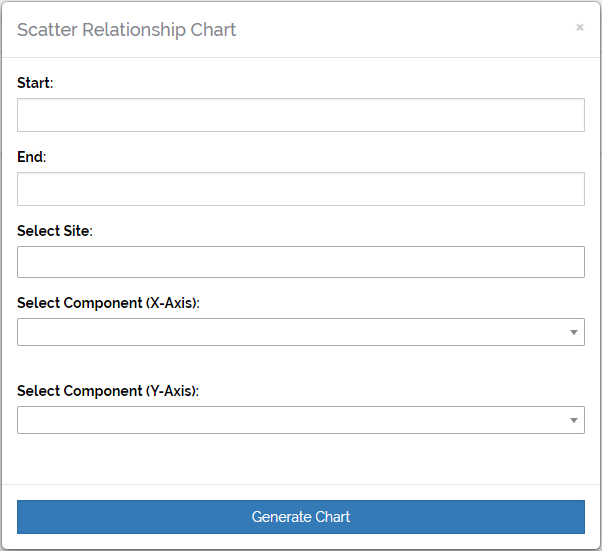The height and width of the screenshot is (551, 602).
Task: Open the Y-Axis component combo box
Action: 290,420
